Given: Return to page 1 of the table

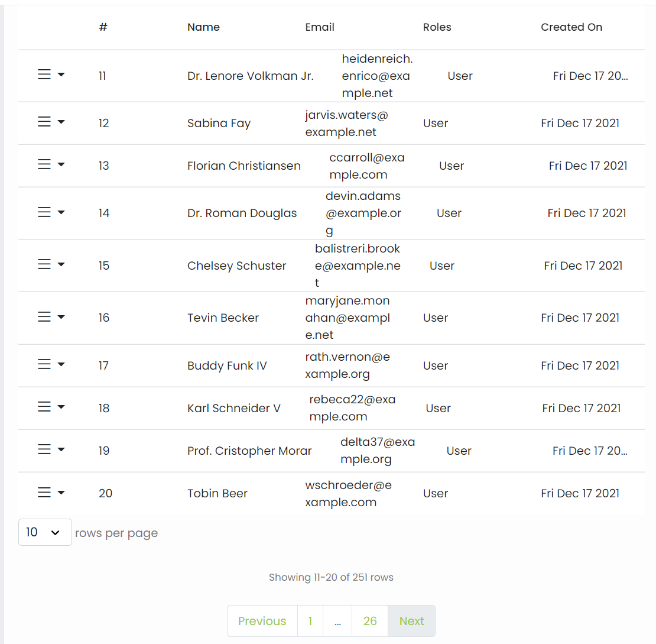Looking at the screenshot, I should 310,621.
